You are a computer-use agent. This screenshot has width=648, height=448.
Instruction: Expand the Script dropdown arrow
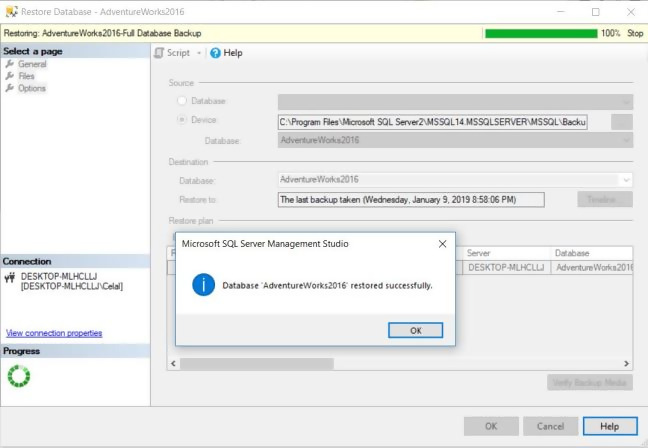(x=199, y=53)
